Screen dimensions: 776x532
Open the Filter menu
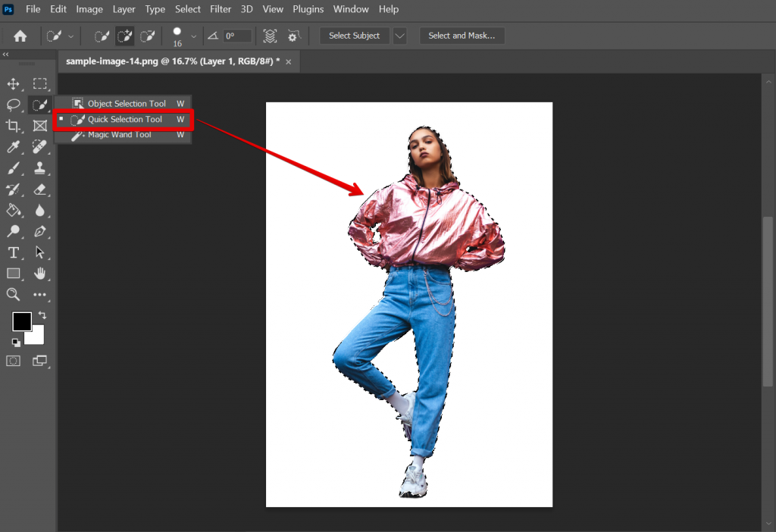tap(221, 9)
